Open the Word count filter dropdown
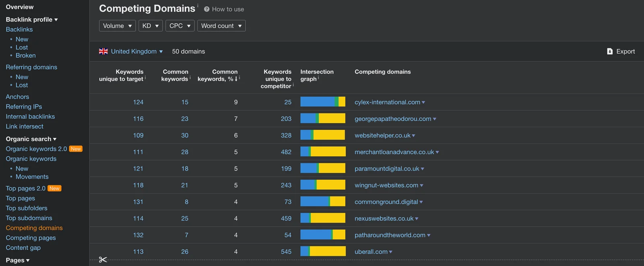Viewport: 644px width, 266px height. 221,26
